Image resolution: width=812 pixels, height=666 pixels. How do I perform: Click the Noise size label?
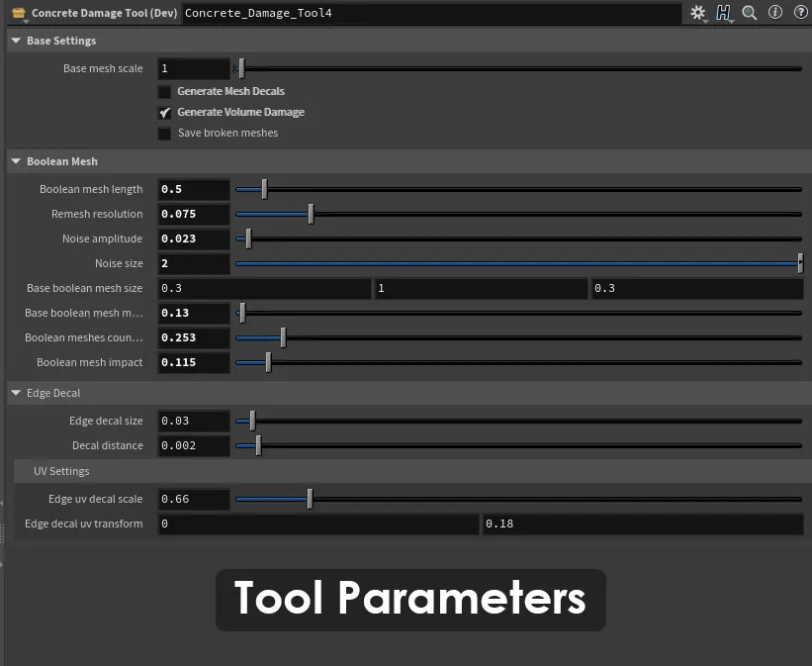(x=119, y=263)
